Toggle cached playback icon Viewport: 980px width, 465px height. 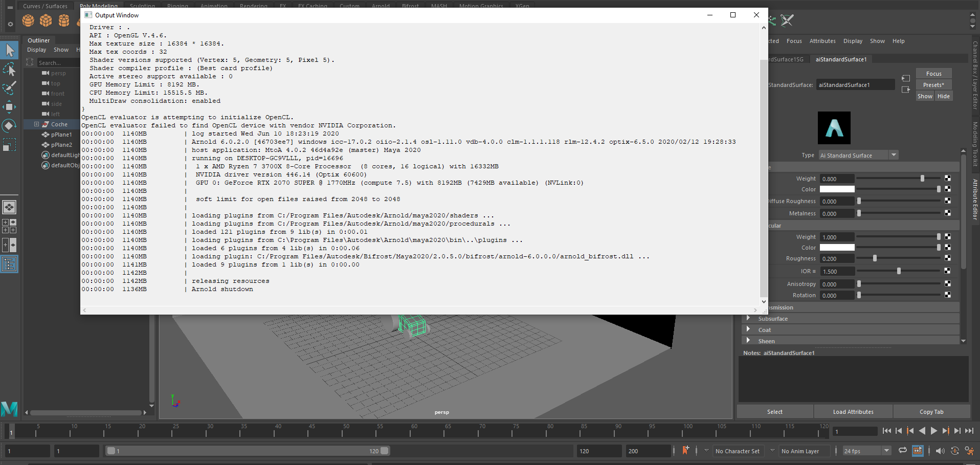pos(918,451)
